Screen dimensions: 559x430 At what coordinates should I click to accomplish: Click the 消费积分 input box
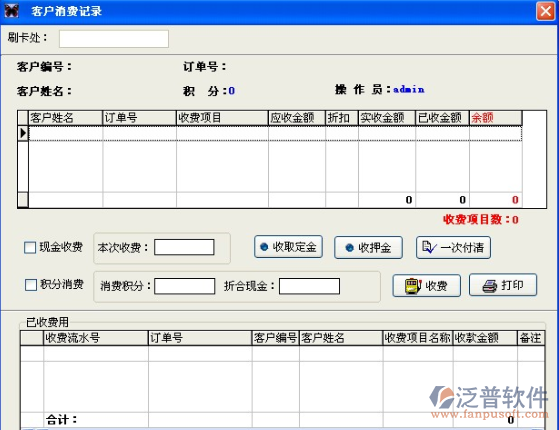coord(184,286)
